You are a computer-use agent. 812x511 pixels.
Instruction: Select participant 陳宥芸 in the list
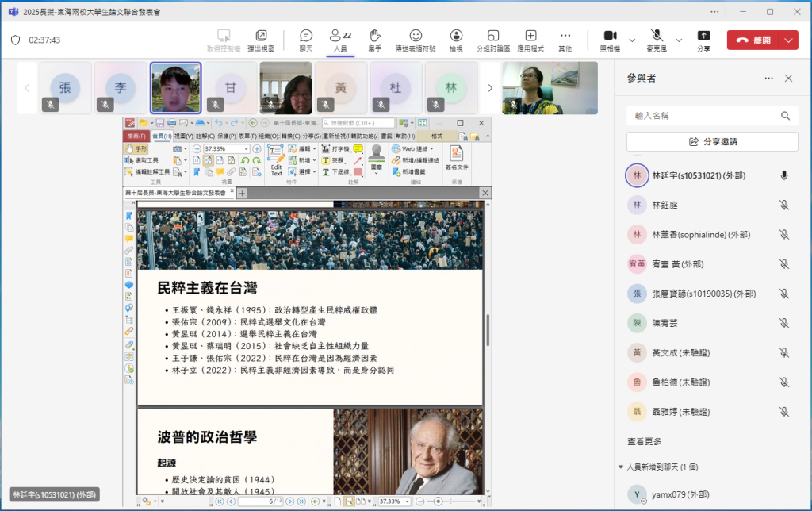pyautogui.click(x=707, y=323)
